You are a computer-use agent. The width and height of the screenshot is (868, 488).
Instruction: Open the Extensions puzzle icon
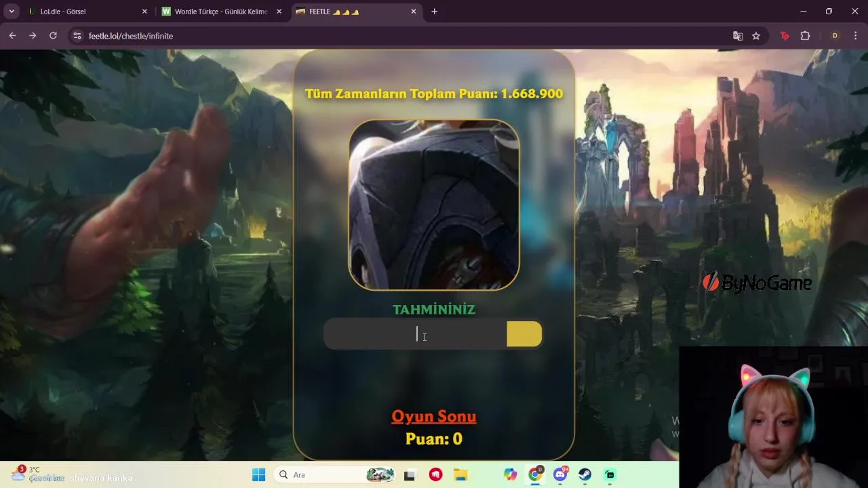click(806, 36)
